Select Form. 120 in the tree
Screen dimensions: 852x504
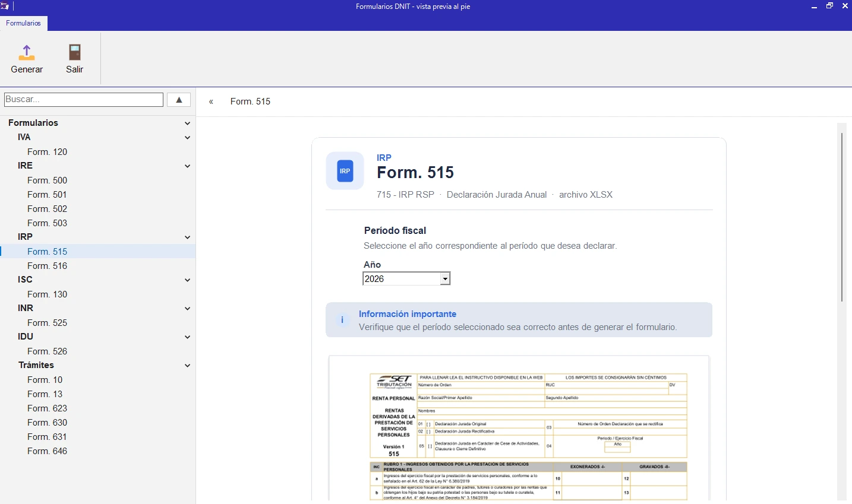47,152
